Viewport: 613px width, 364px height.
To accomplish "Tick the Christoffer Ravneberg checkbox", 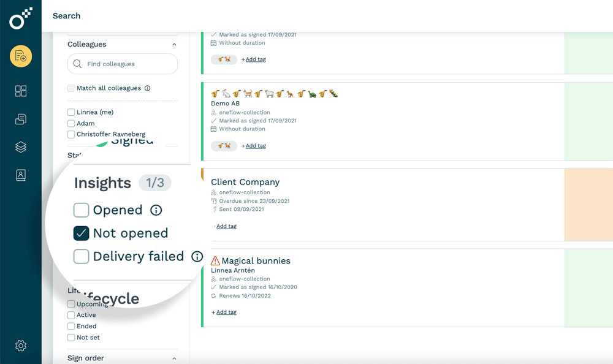I will tap(70, 134).
